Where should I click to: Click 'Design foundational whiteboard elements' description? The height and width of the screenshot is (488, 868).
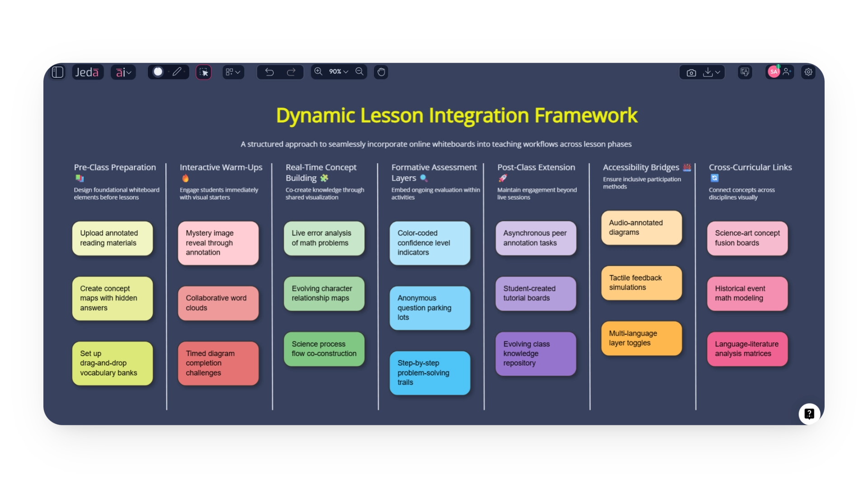click(117, 193)
